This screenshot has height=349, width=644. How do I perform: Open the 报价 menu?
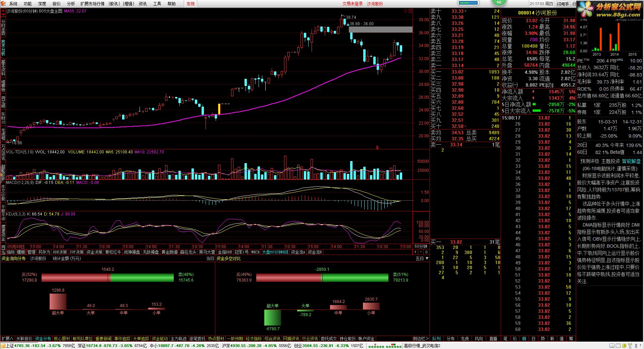tap(57, 4)
